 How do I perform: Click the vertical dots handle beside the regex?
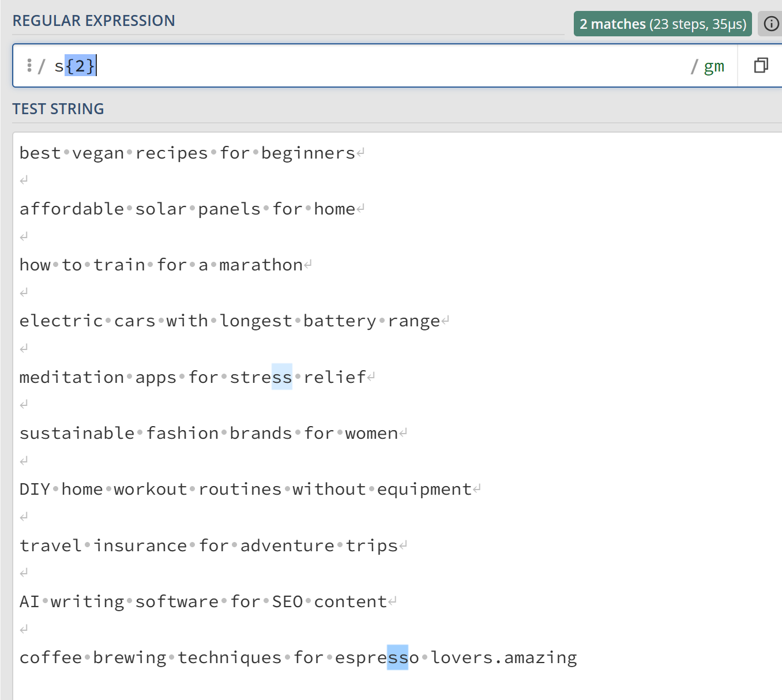click(30, 65)
